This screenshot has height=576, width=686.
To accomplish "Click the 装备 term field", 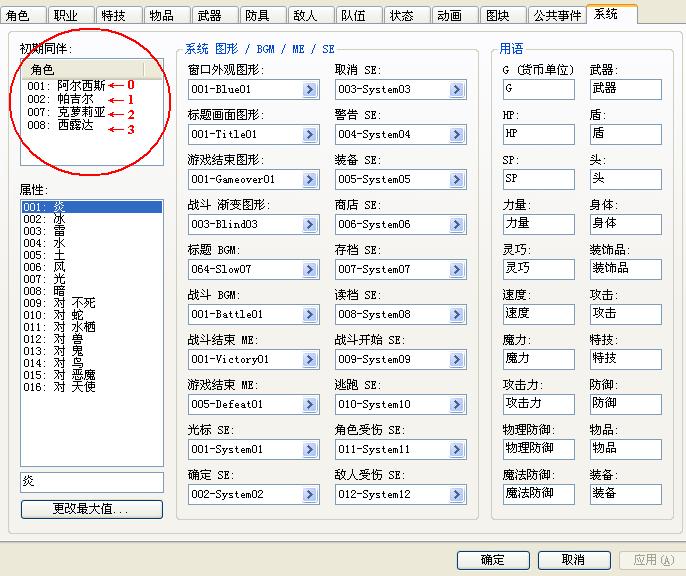I will (x=626, y=494).
